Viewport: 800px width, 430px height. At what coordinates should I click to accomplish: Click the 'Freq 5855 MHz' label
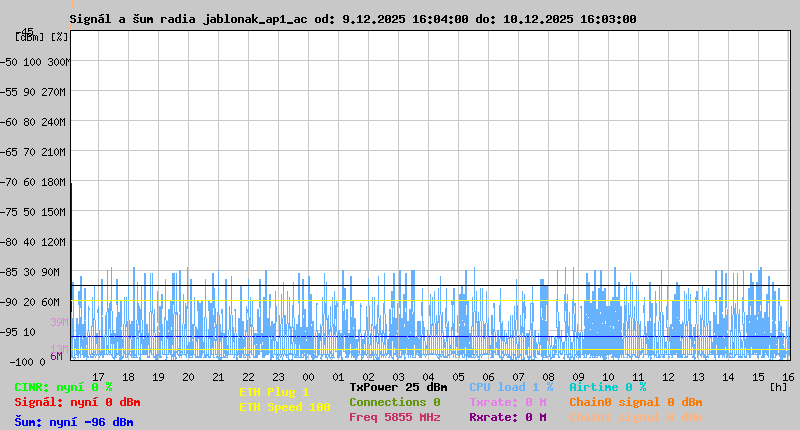pos(394,417)
